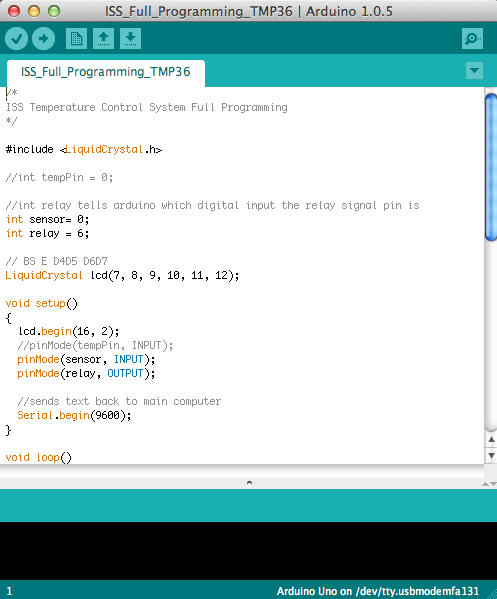This screenshot has height=599, width=497.
Task: Click inside the black console output area
Action: pyautogui.click(x=248, y=551)
